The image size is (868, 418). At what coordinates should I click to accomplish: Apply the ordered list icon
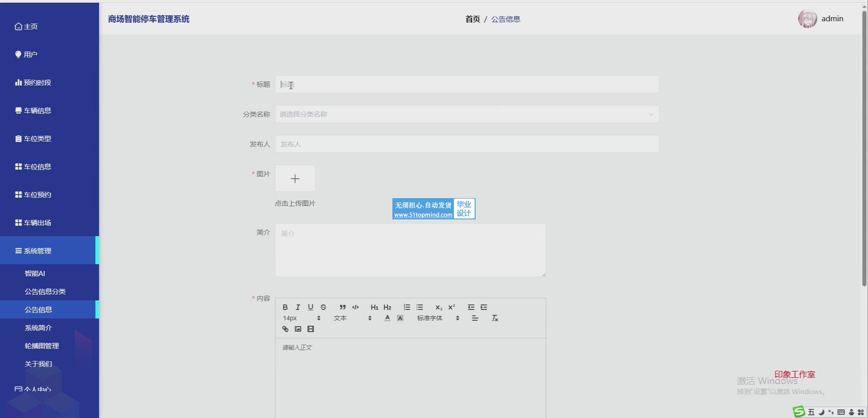(407, 307)
